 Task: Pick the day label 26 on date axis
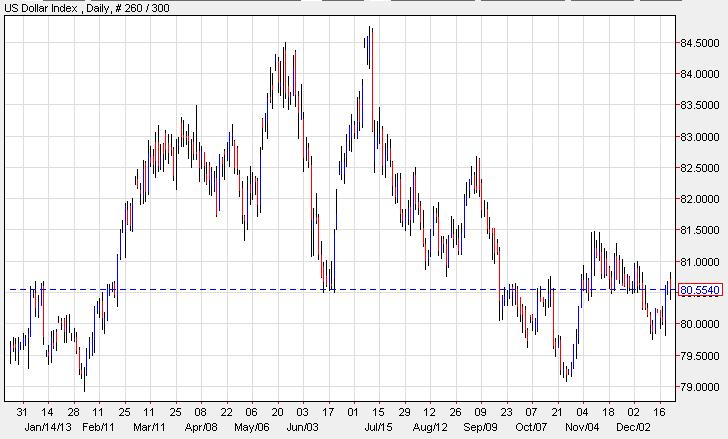[455, 412]
